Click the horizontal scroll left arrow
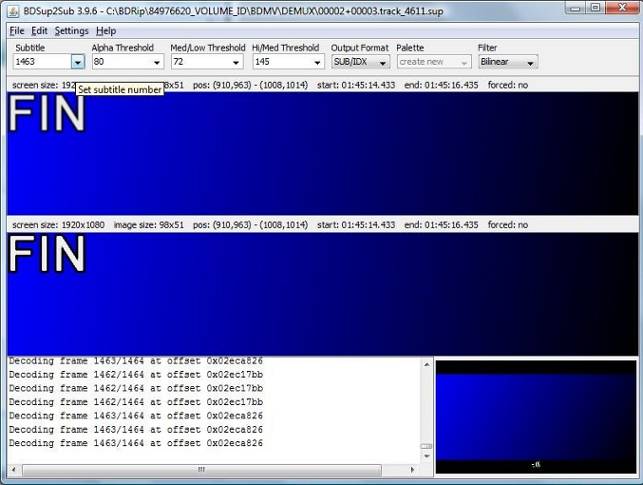 [14, 469]
